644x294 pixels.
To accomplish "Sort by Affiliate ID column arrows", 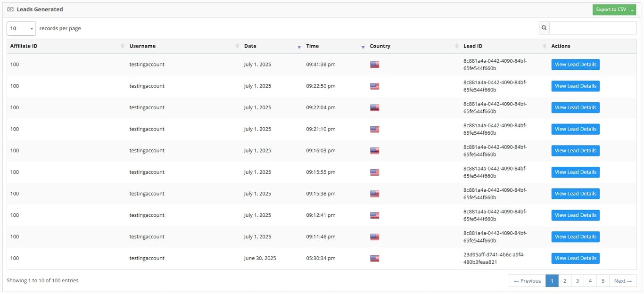I will (x=123, y=46).
